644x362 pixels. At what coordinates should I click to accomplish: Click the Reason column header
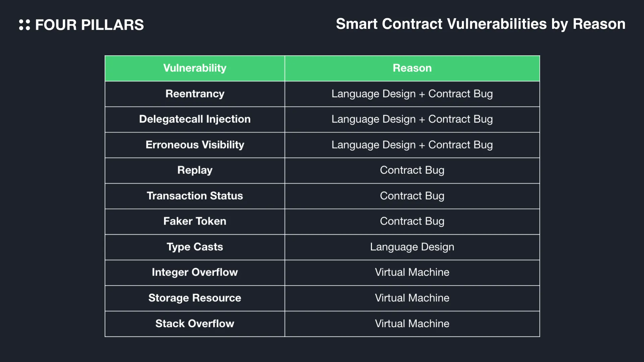412,68
